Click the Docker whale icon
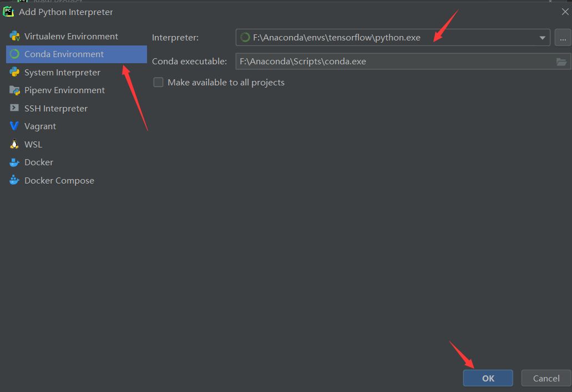 (x=14, y=162)
